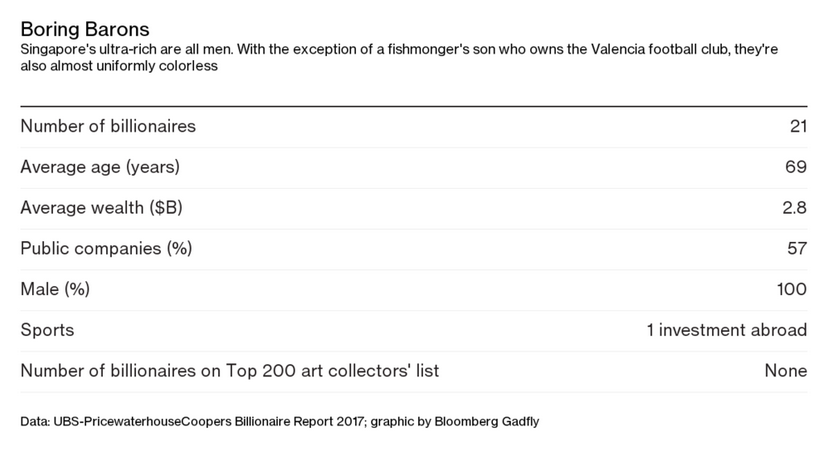
Task: Click the value 21
Action: click(x=798, y=126)
